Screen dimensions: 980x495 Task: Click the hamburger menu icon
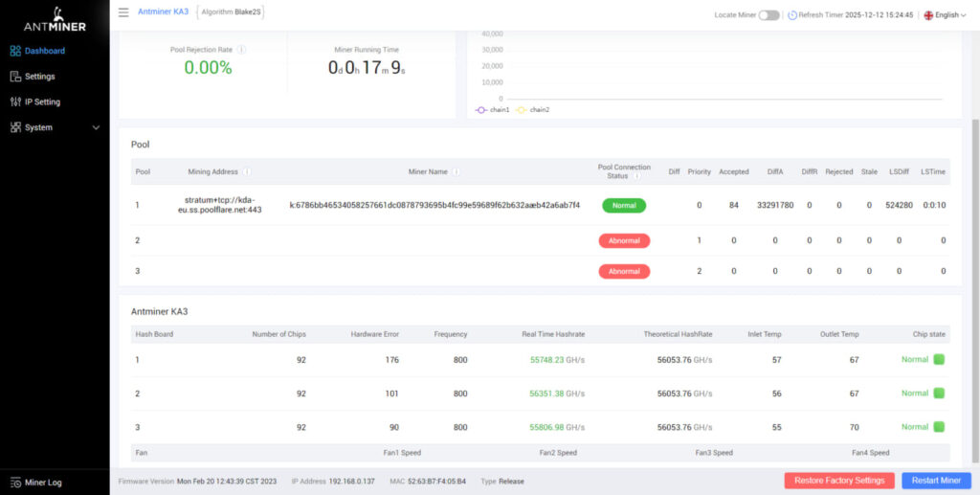coord(123,12)
